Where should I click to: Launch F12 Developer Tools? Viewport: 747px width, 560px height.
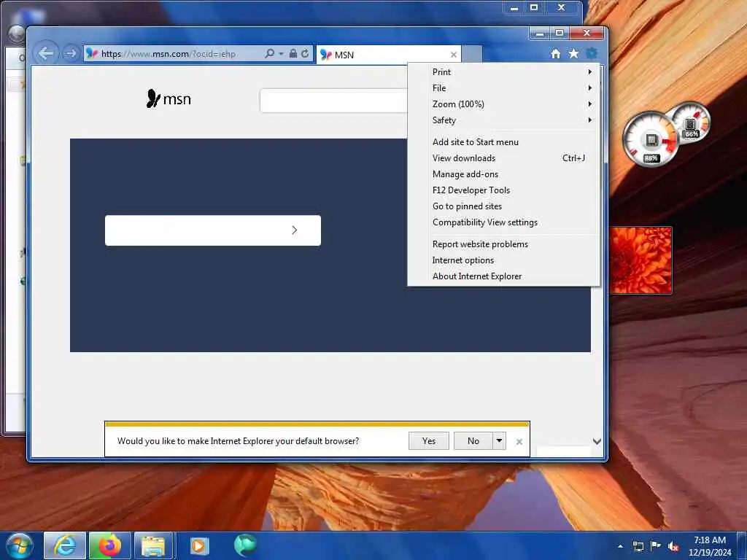point(504,190)
